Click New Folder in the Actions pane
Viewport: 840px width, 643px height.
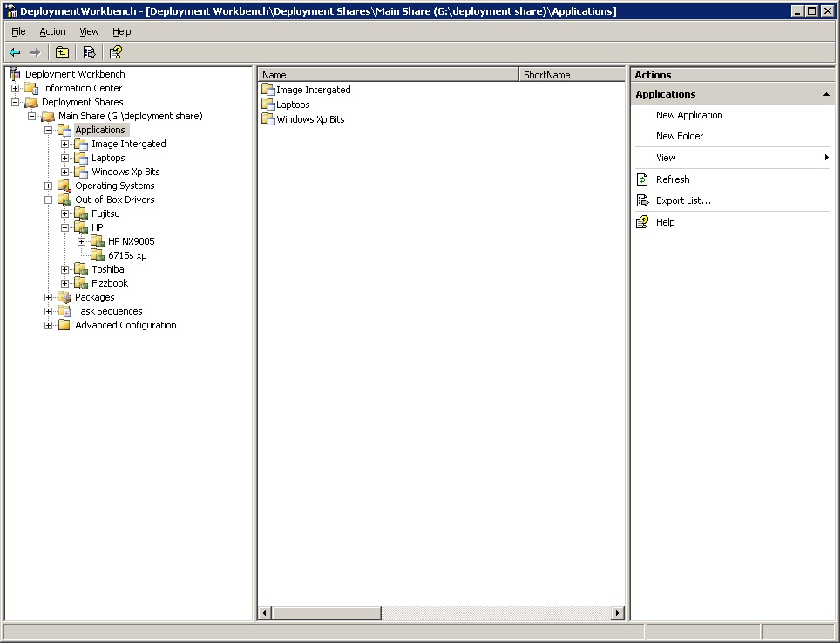(x=679, y=136)
